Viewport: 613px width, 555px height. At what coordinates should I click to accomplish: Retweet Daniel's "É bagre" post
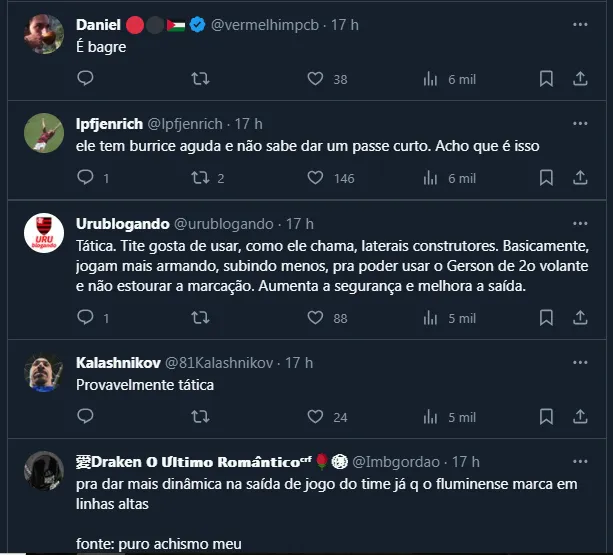200,78
